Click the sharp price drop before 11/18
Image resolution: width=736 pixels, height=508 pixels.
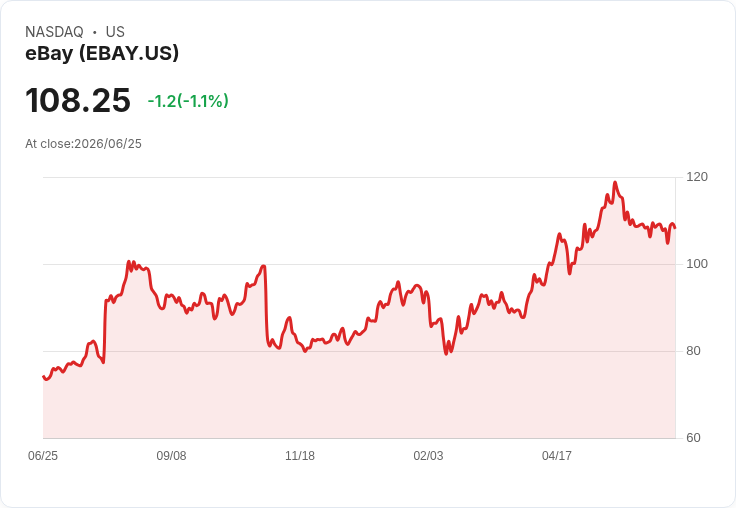tap(266, 305)
